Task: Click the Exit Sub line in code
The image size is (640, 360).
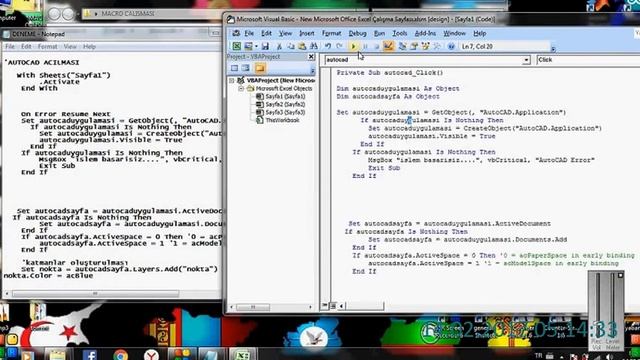Action: (384, 168)
